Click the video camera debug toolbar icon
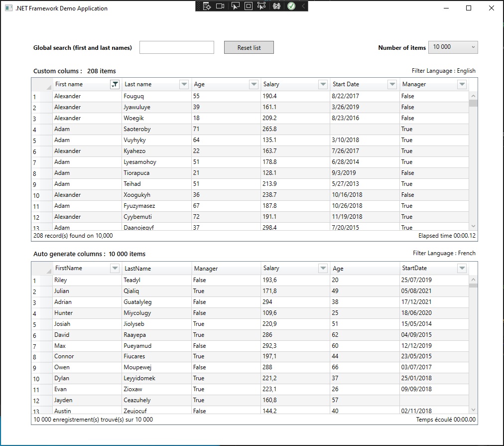 point(220,6)
